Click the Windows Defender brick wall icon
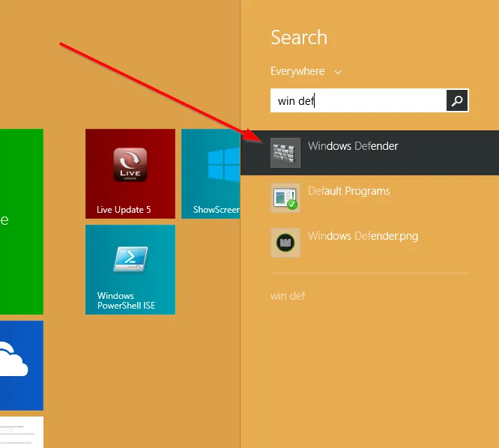 coord(285,153)
